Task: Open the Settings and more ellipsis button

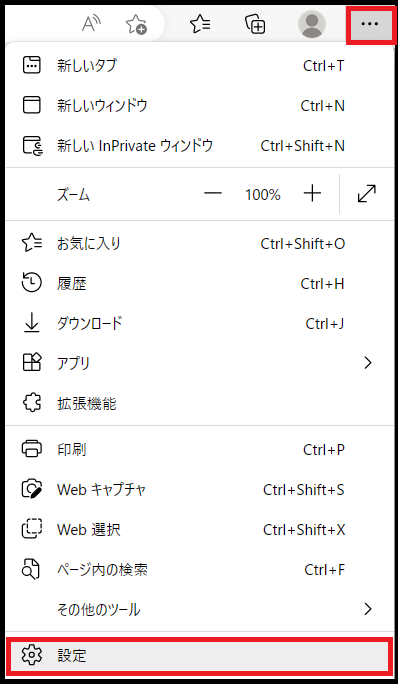Action: [370, 24]
